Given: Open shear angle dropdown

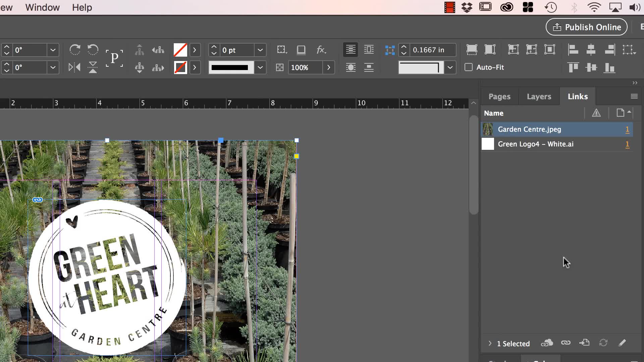Looking at the screenshot, I should 53,67.
